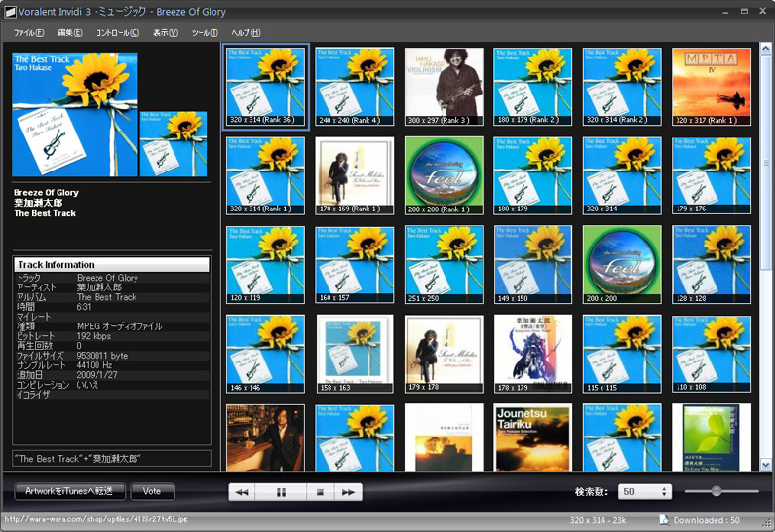This screenshot has height=532, width=775.
Task: Open the ツール(T) menu
Action: 205,33
